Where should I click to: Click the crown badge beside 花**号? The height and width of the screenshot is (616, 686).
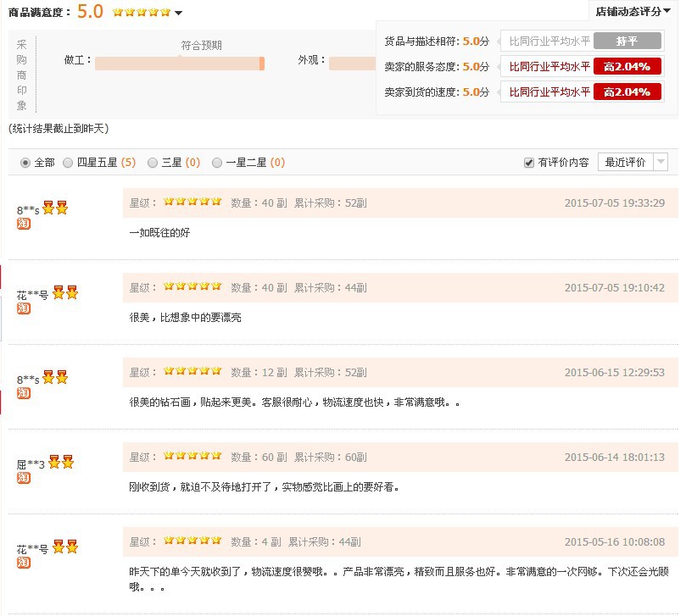64,292
